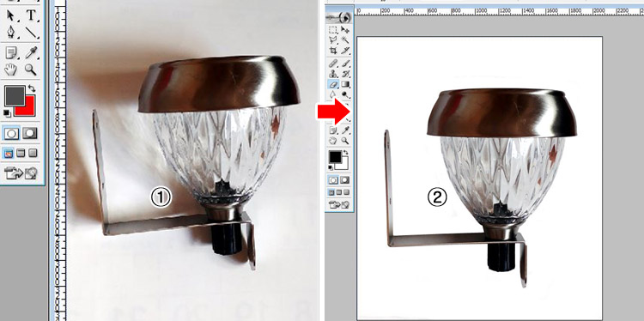Switch to Full Screen Mode in left toolbox
This screenshot has width=644, height=321.
33,153
